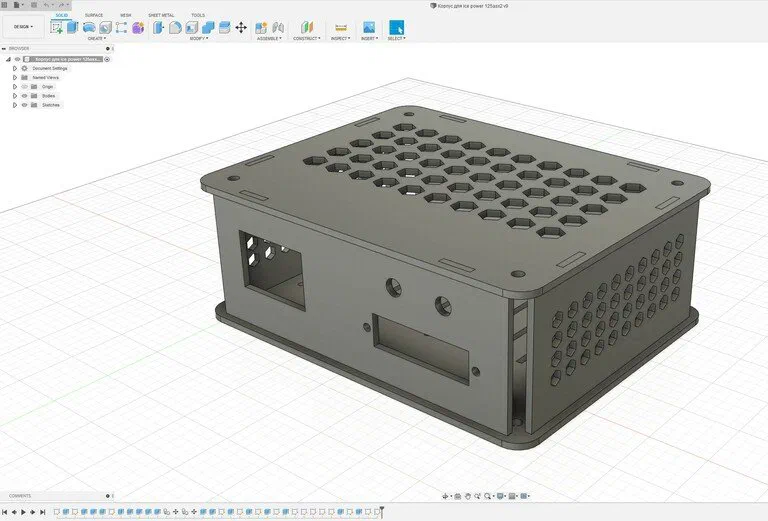Play the design timeline

(23, 512)
